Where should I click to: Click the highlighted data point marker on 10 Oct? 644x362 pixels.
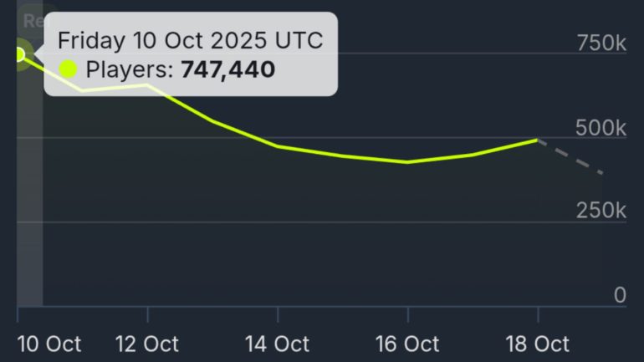[x=19, y=55]
